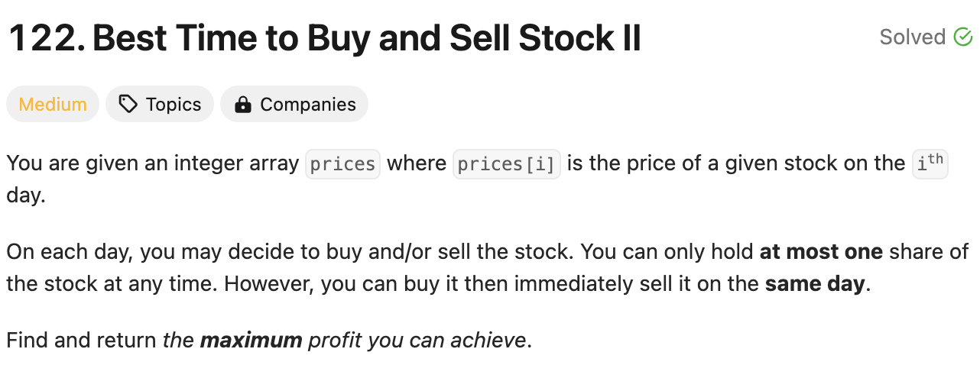This screenshot has width=980, height=365.
Task: Click the bold phrase same day
Action: pyautogui.click(x=815, y=284)
